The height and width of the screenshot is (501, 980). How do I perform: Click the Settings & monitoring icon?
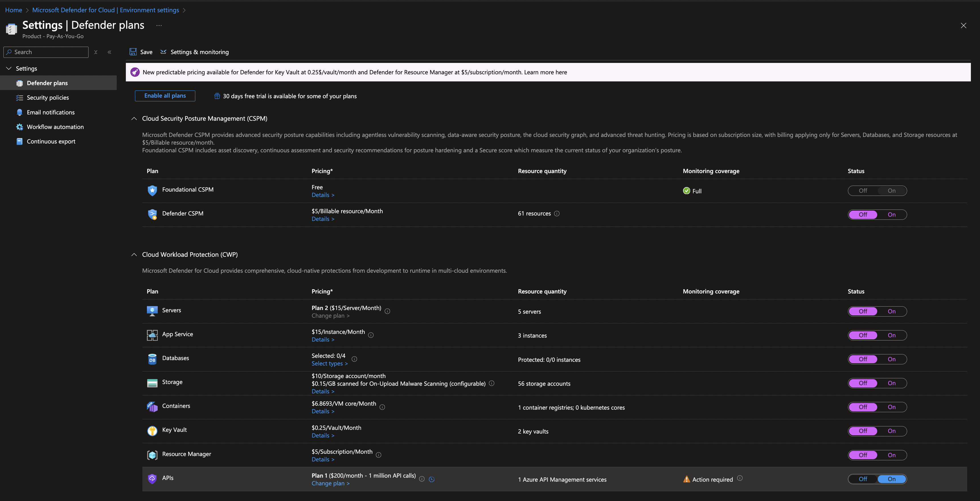[x=163, y=52]
